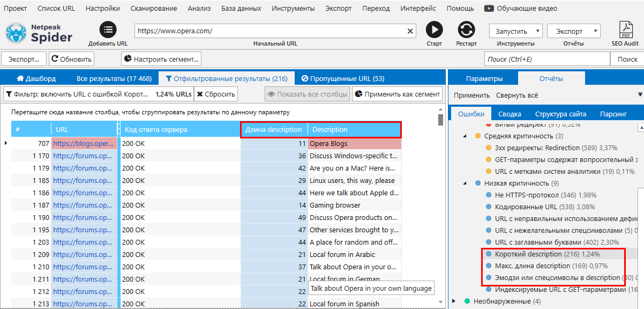Open the Список URL menu

pyautogui.click(x=56, y=9)
